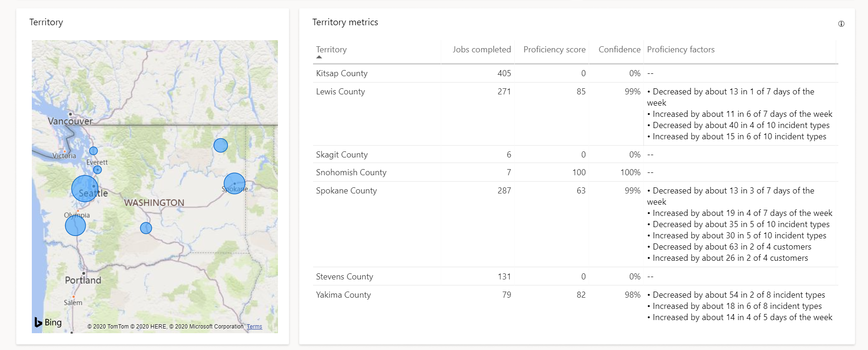Sort by Proficiency score column header

tap(554, 50)
